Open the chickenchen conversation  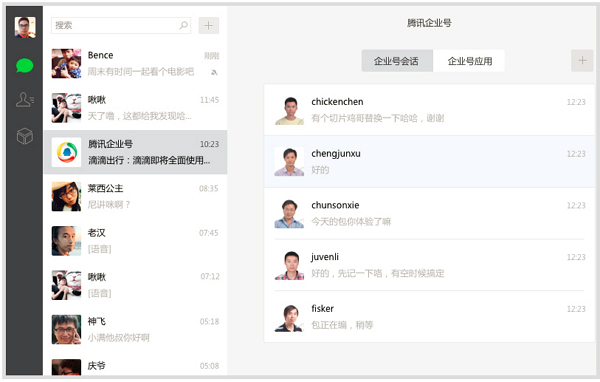pos(429,110)
